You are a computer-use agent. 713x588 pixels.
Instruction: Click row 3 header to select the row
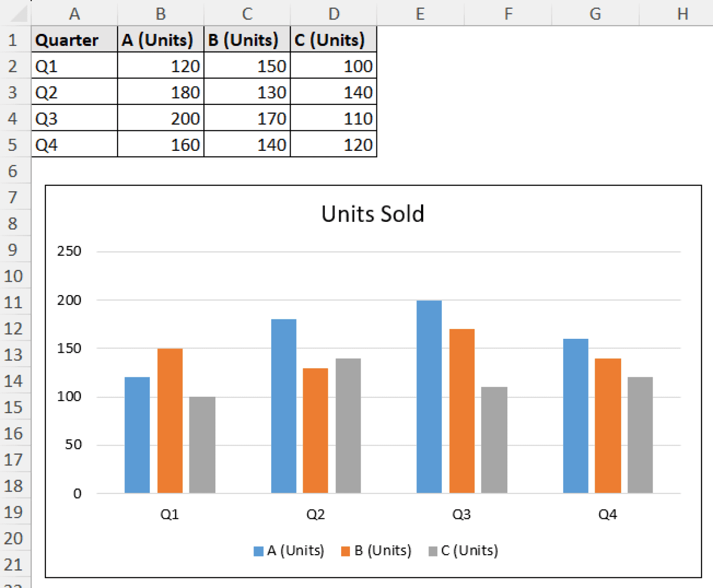[x=14, y=92]
